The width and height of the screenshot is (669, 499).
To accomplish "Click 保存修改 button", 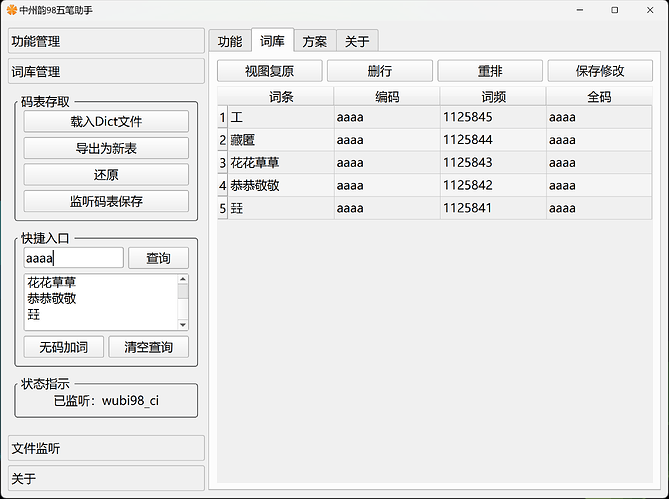I will 600,71.
